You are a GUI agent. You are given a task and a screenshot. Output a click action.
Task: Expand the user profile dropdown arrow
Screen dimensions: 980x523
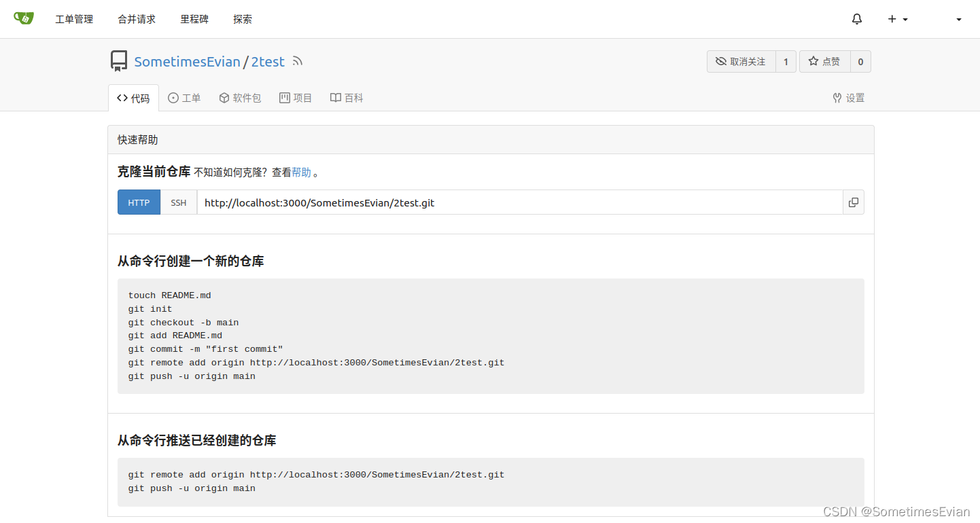[x=959, y=20]
